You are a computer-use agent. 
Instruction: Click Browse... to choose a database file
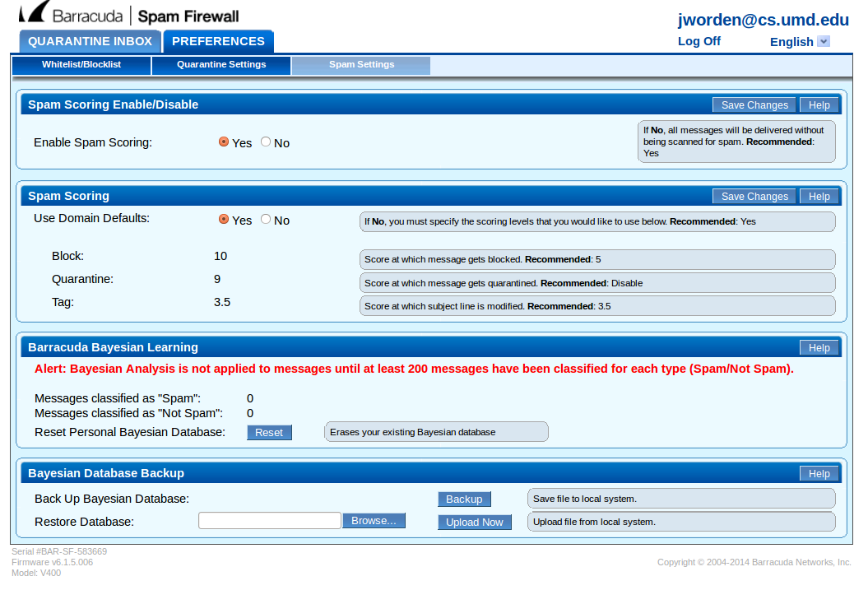[x=374, y=521]
